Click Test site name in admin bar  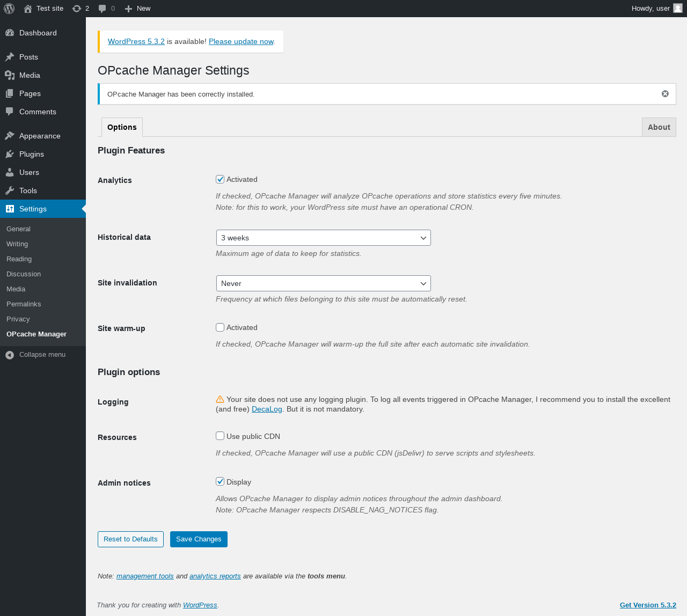(50, 9)
